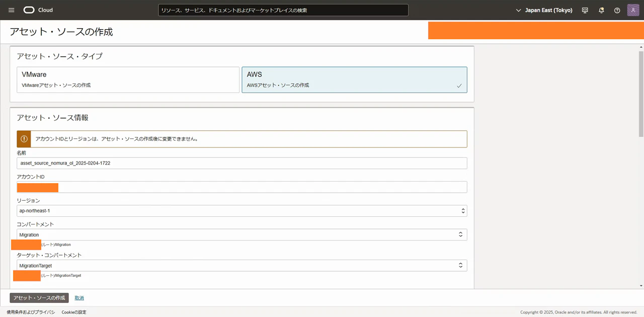Click the アセット・ソースの作成 button
This screenshot has width=644, height=317.
[x=39, y=298]
